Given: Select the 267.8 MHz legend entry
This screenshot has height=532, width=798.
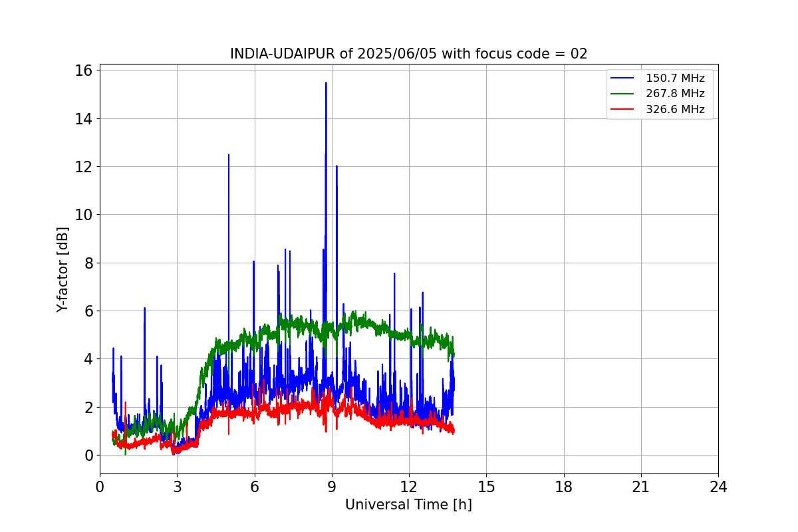Looking at the screenshot, I should click(659, 94).
